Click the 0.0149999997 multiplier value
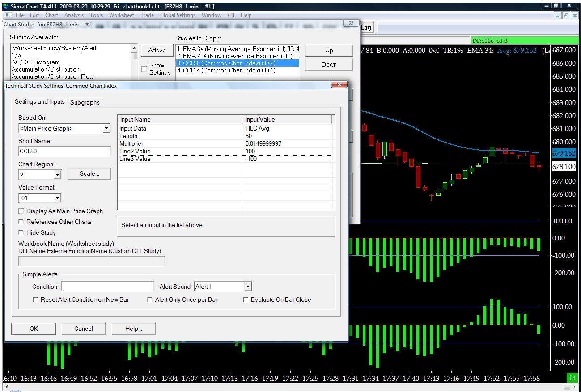The height and width of the screenshot is (392, 581). 263,143
